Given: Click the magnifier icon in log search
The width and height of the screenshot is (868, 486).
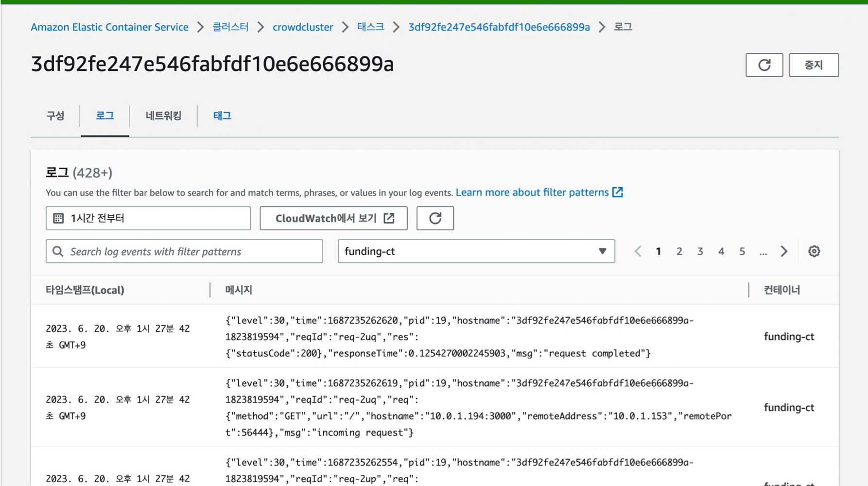Looking at the screenshot, I should 58,251.
